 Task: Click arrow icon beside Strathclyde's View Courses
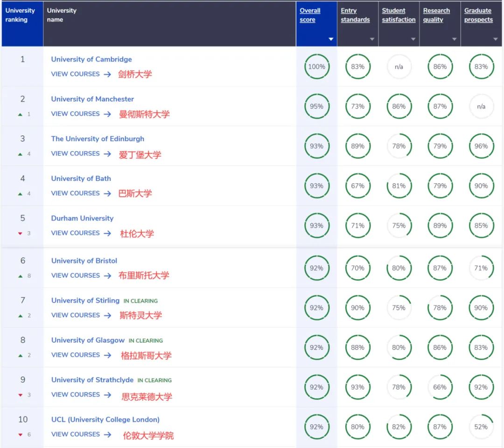107,395
